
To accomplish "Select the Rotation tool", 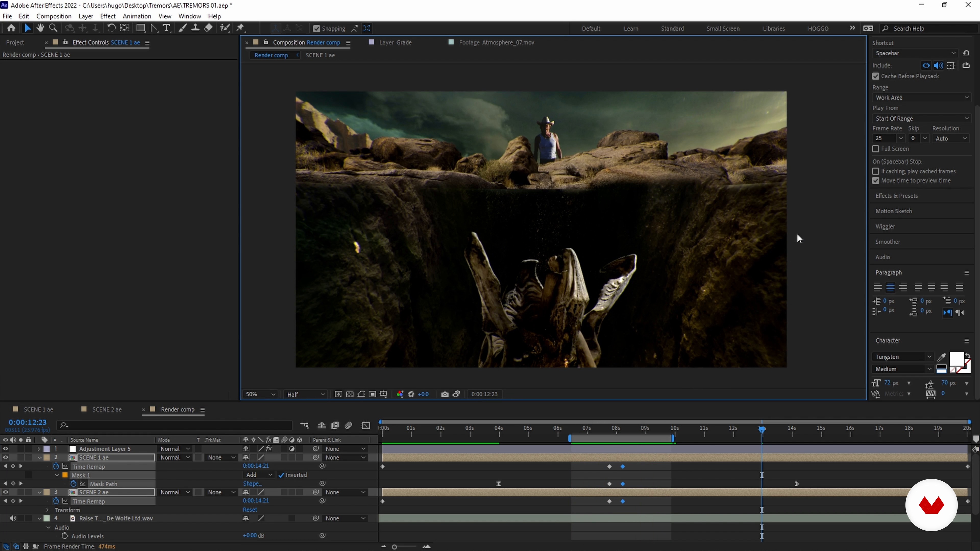I will [x=111, y=28].
